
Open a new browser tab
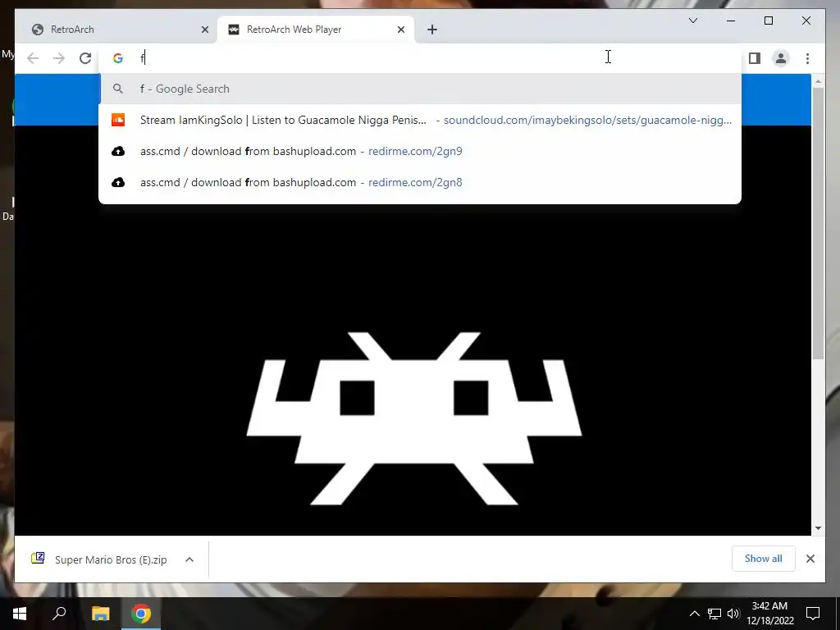click(432, 30)
